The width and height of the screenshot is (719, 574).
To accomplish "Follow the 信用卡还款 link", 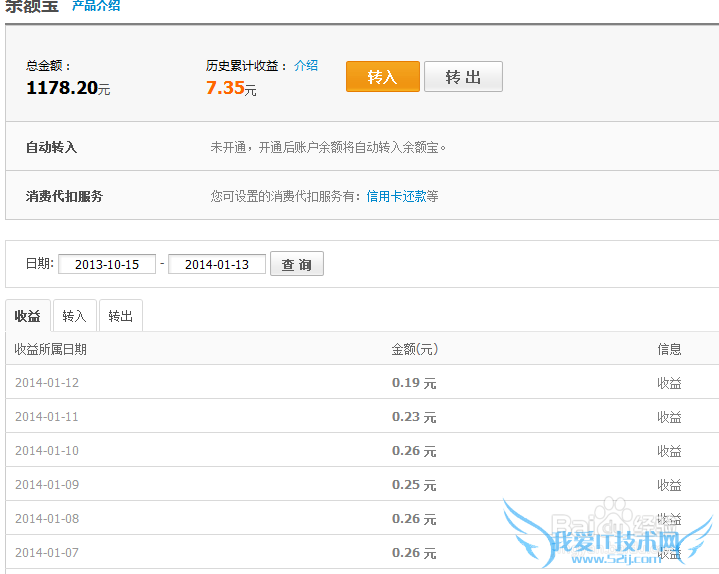I will [396, 196].
